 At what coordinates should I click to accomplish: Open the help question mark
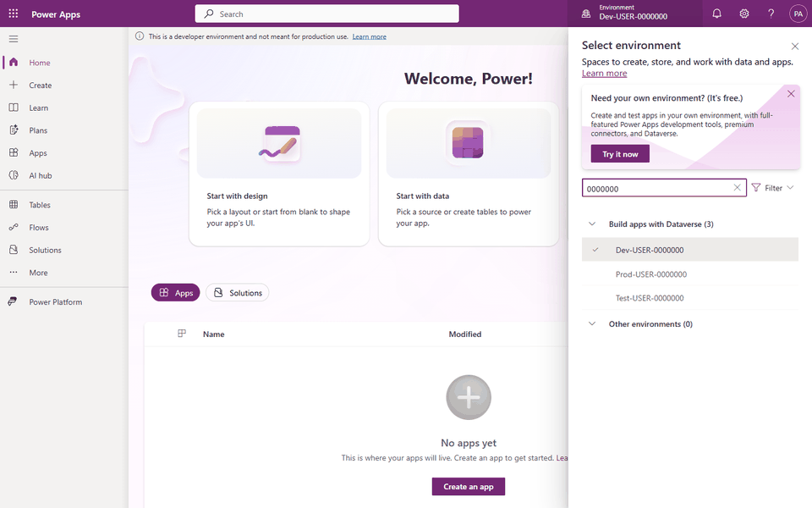click(x=771, y=14)
